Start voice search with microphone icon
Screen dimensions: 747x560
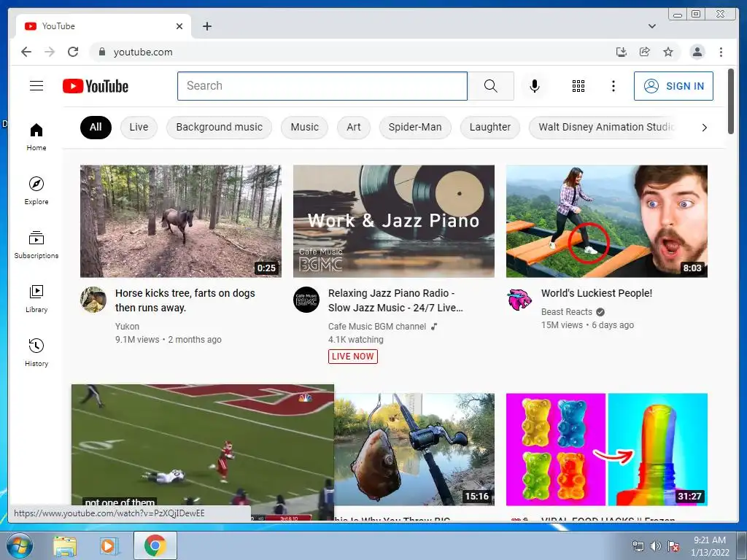[x=535, y=86]
